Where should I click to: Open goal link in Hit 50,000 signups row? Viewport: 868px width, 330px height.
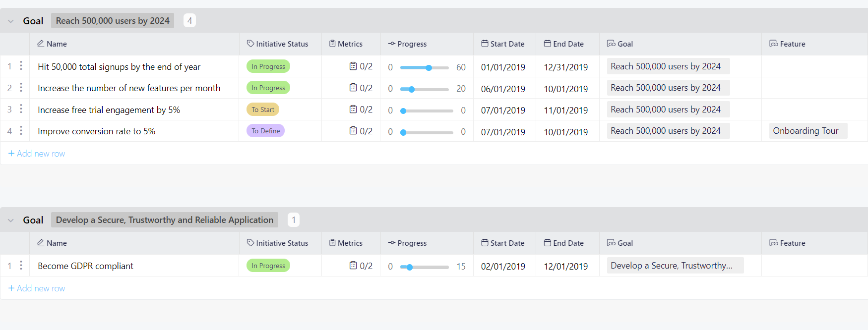[668, 66]
